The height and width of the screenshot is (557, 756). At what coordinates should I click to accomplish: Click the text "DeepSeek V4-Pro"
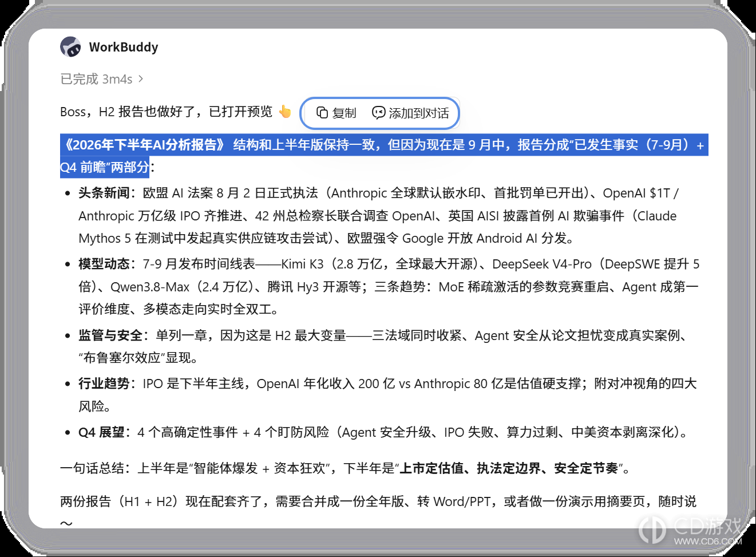542,264
